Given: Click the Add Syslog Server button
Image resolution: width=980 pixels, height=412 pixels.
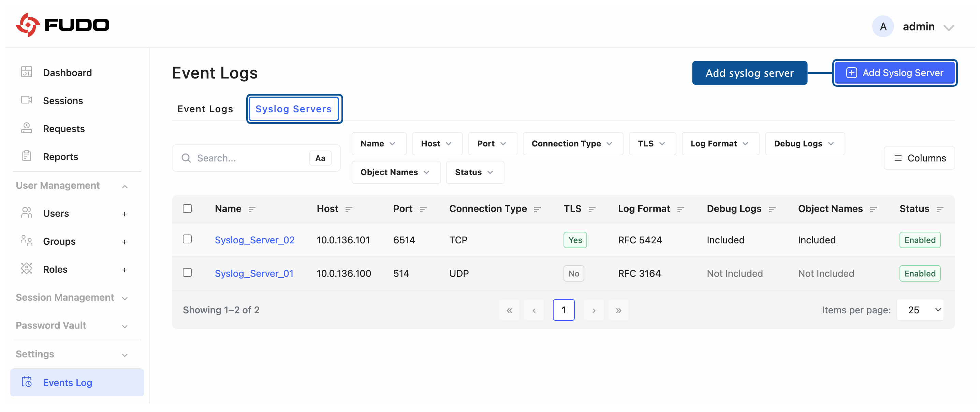Looking at the screenshot, I should tap(894, 73).
